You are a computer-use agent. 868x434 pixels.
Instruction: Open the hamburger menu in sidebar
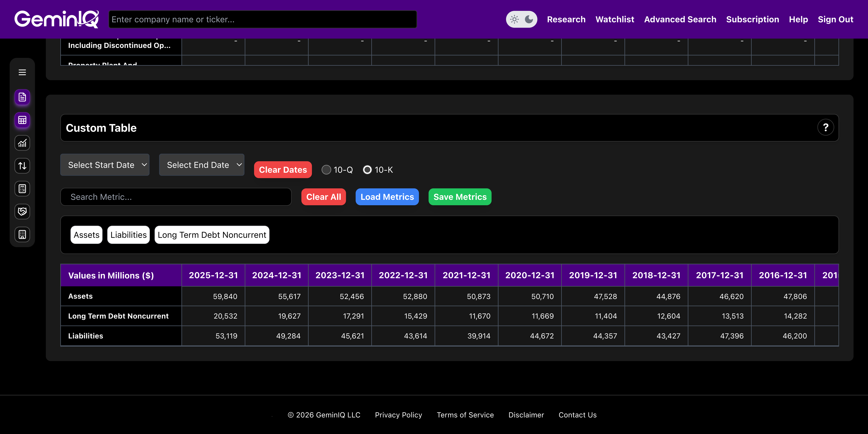click(x=22, y=72)
